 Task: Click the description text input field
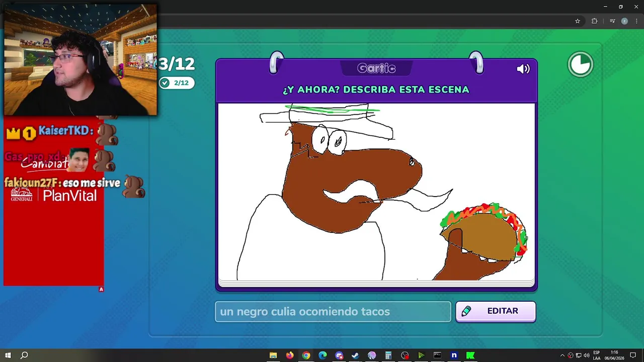(333, 312)
